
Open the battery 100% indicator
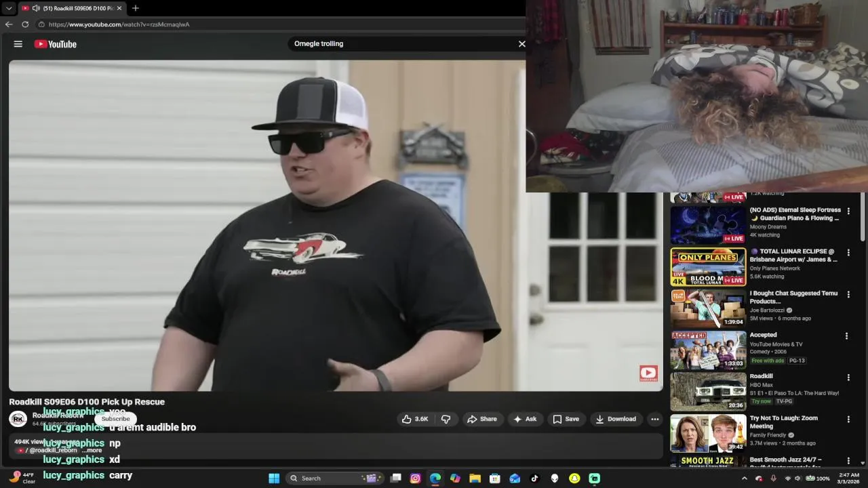818,478
